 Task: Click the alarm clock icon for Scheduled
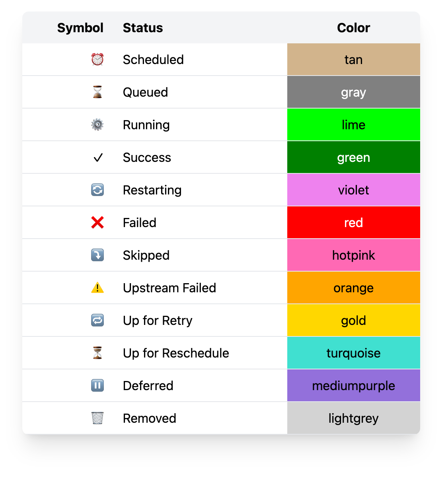click(97, 60)
